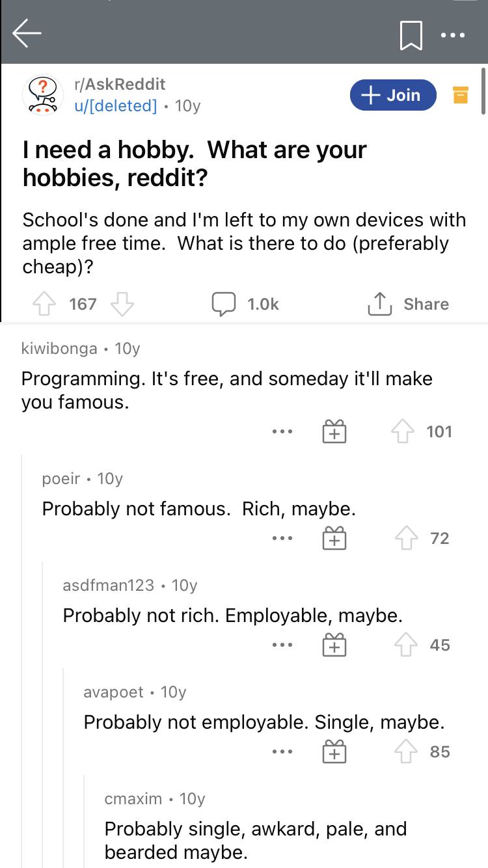Upvote the hobby post
Image resolution: width=488 pixels, height=868 pixels.
(44, 304)
